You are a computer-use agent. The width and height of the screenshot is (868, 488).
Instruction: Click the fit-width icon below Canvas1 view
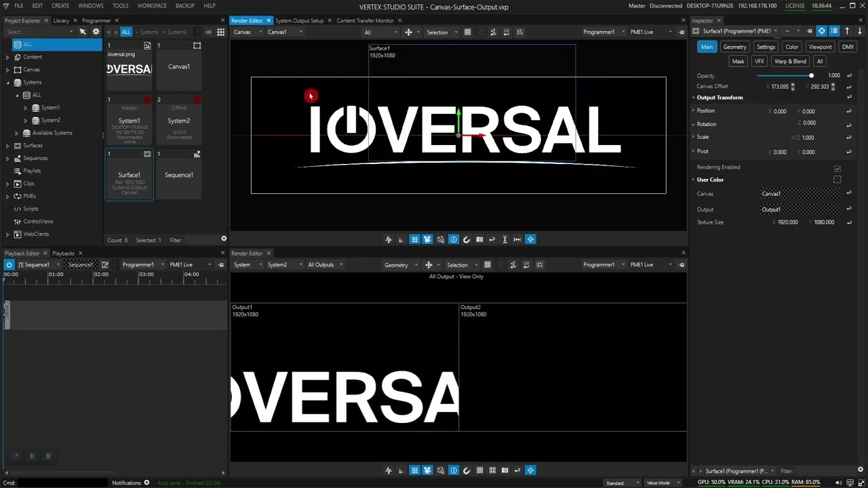pos(517,239)
